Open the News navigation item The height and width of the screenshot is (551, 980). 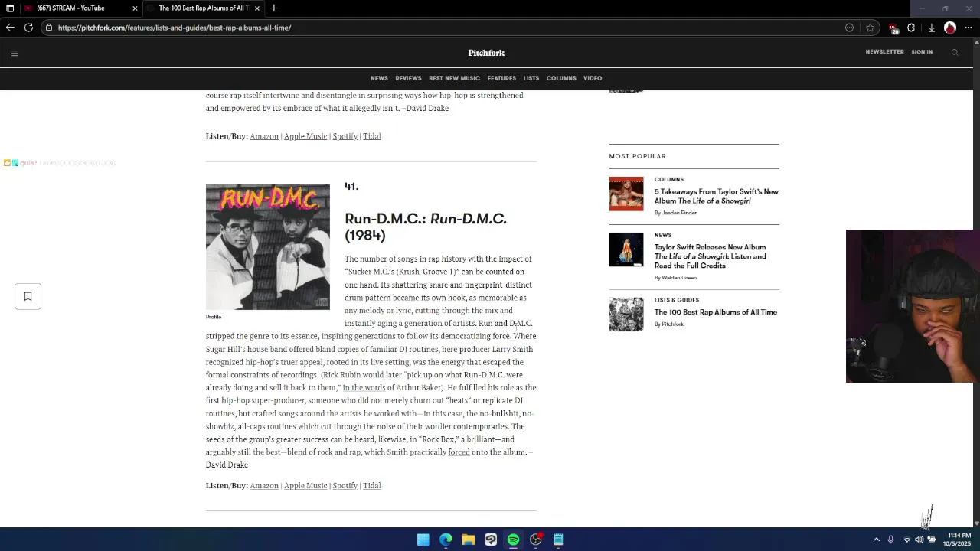(x=379, y=78)
